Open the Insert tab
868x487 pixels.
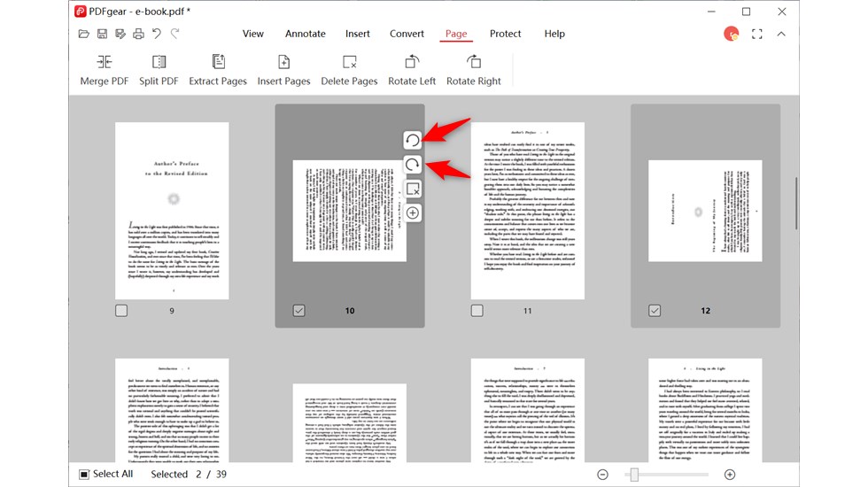click(358, 34)
